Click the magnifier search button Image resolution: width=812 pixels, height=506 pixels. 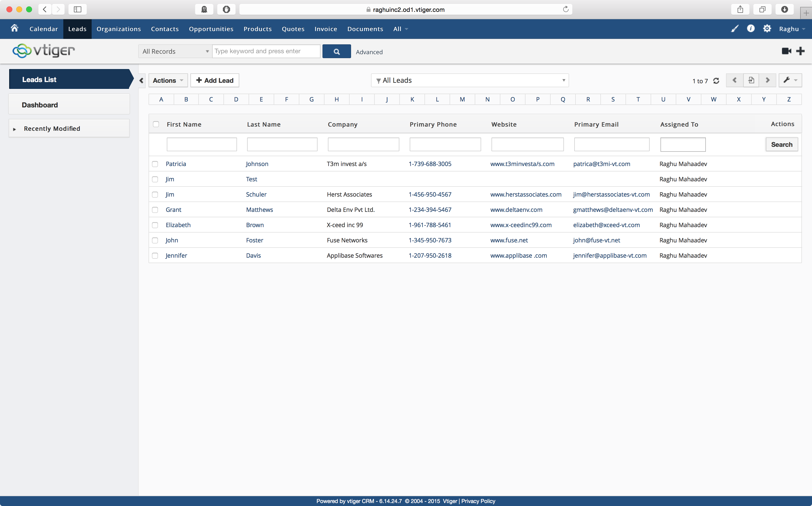(x=336, y=51)
